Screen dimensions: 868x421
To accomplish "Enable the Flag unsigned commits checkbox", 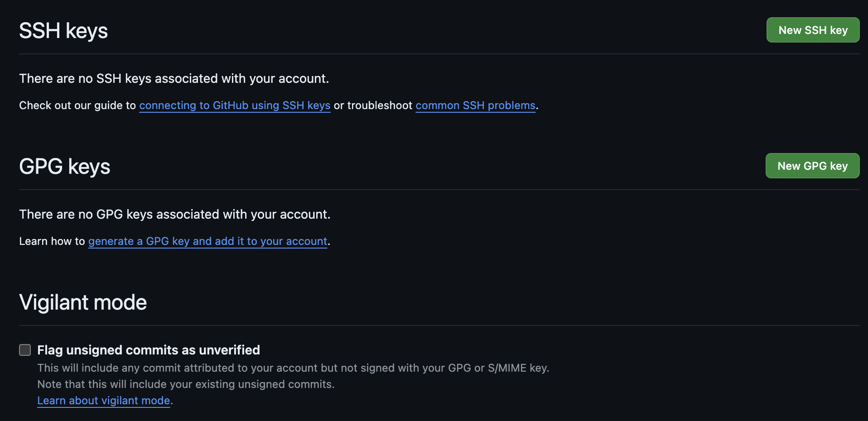I will coord(25,350).
